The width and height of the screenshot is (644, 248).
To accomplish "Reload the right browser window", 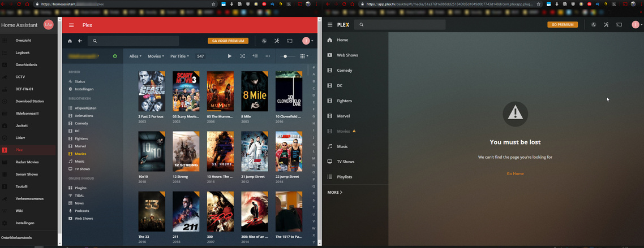I will [x=344, y=4].
